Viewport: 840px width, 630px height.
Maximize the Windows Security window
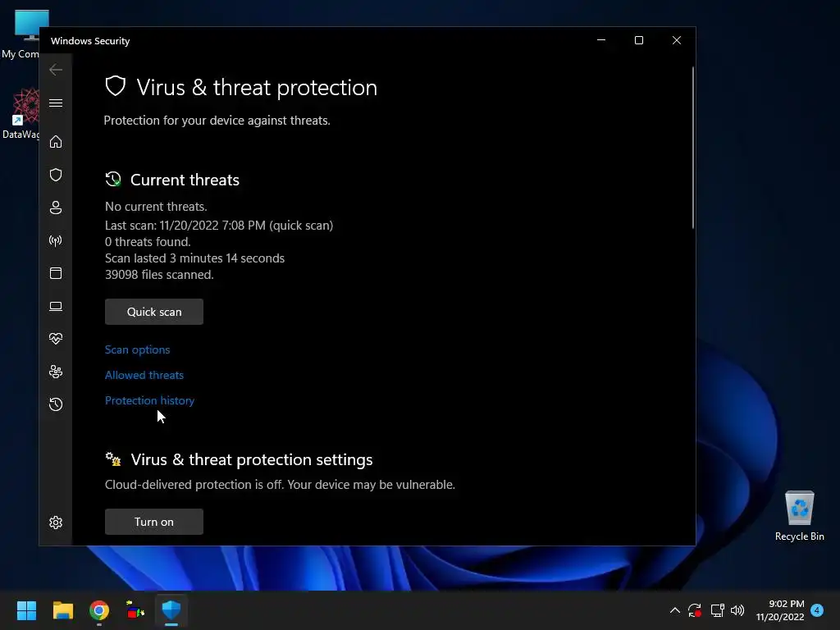pyautogui.click(x=638, y=41)
